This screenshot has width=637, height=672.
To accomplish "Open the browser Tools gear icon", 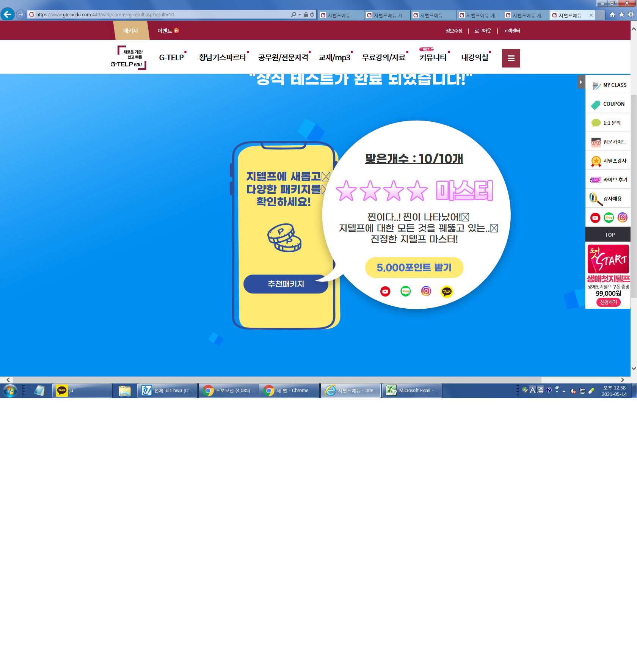I will 631,15.
